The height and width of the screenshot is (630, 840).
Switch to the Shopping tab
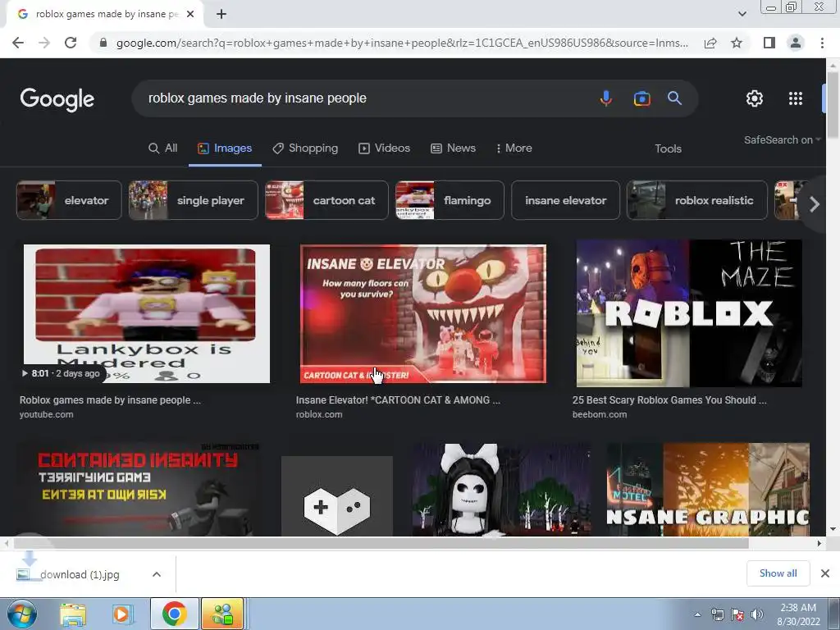coord(305,148)
